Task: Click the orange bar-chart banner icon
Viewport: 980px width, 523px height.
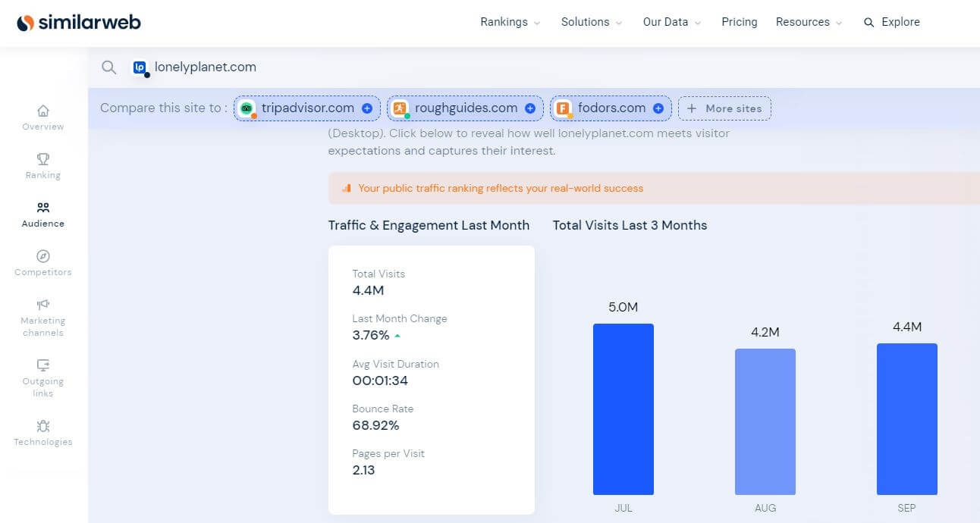Action: click(x=347, y=188)
